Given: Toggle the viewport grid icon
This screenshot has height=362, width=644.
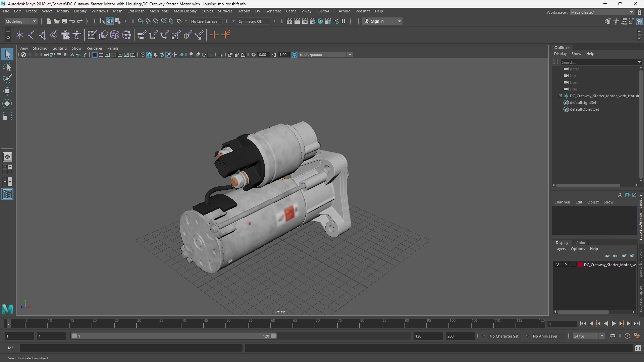Looking at the screenshot, I should click(94, 55).
